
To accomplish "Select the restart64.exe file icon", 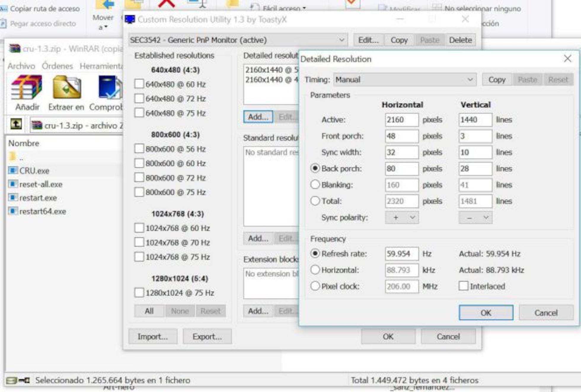I will [13, 211].
